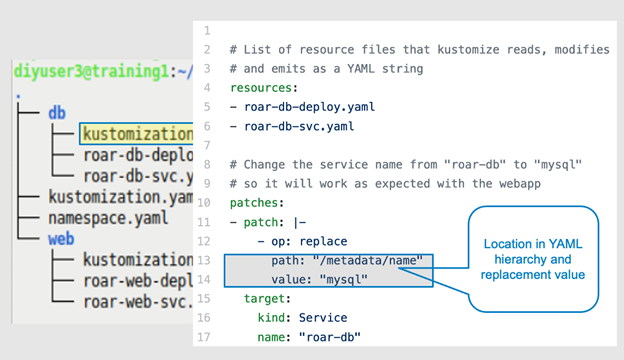Screen dimensions: 624x360
Task: Select roar-db-deploy file in tree
Action: 138,155
